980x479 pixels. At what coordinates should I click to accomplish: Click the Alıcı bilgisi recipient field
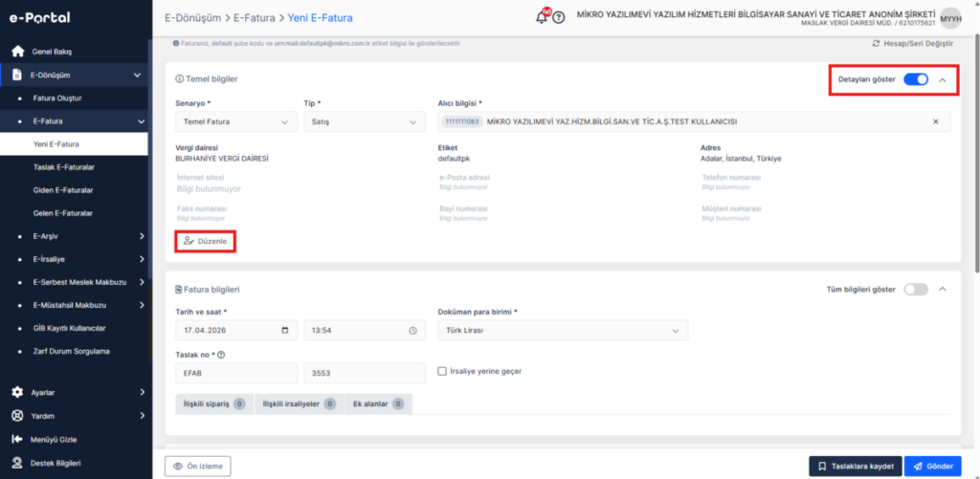click(695, 121)
